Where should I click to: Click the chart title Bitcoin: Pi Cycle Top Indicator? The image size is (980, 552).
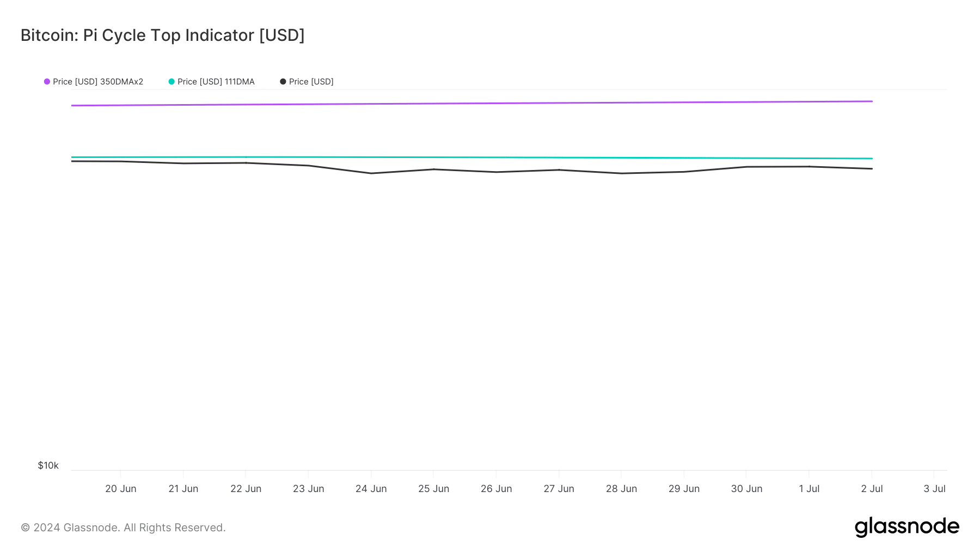click(x=162, y=35)
